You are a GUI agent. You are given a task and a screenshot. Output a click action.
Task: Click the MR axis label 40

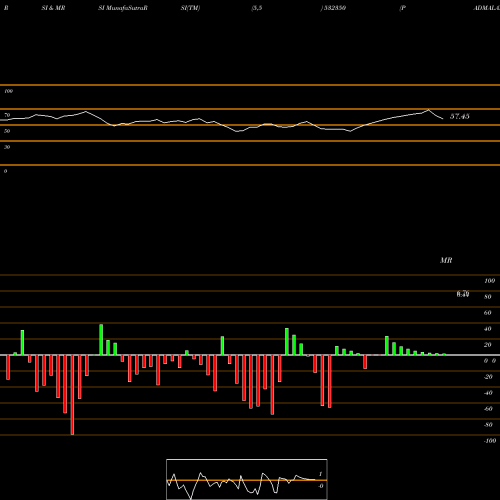488,329
